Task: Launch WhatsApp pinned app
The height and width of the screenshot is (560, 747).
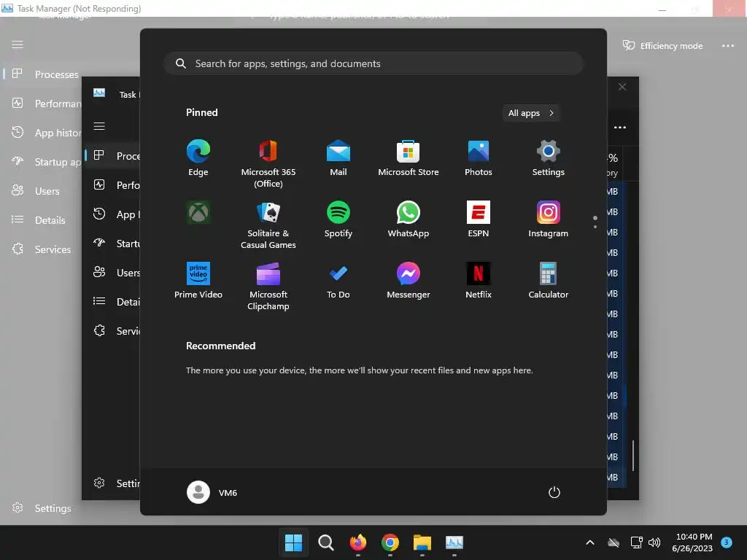Action: (x=409, y=219)
